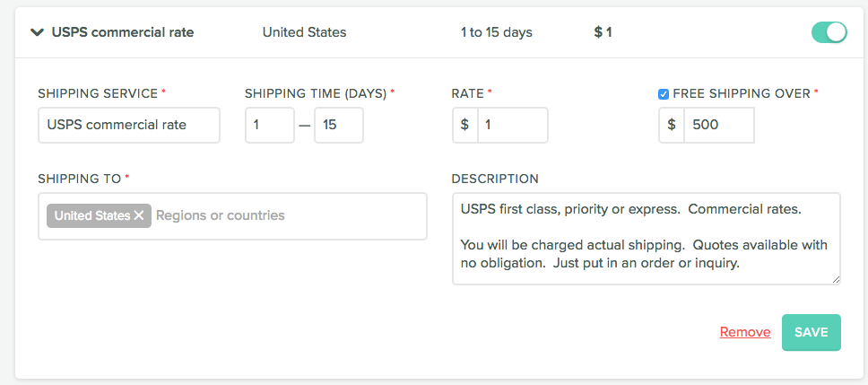Collapse the USPS commercial rate chevron

pyautogui.click(x=37, y=32)
